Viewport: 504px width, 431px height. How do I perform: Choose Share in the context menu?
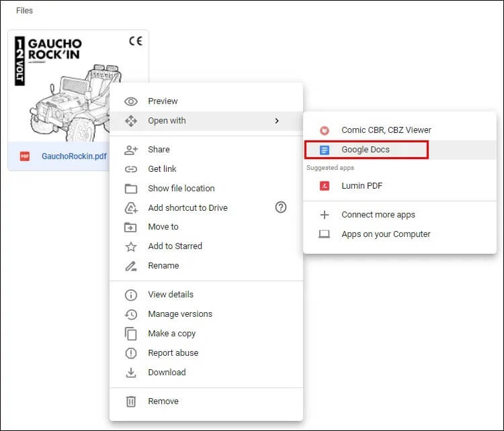pyautogui.click(x=206, y=150)
